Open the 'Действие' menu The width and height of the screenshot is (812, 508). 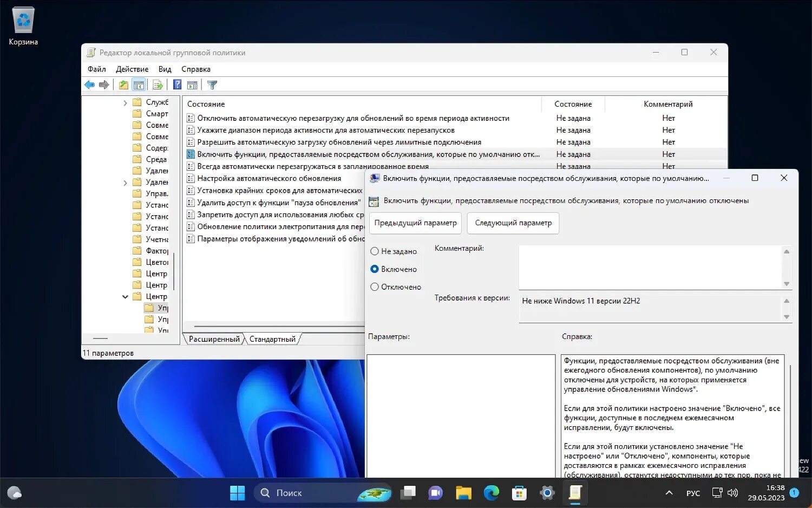click(132, 69)
